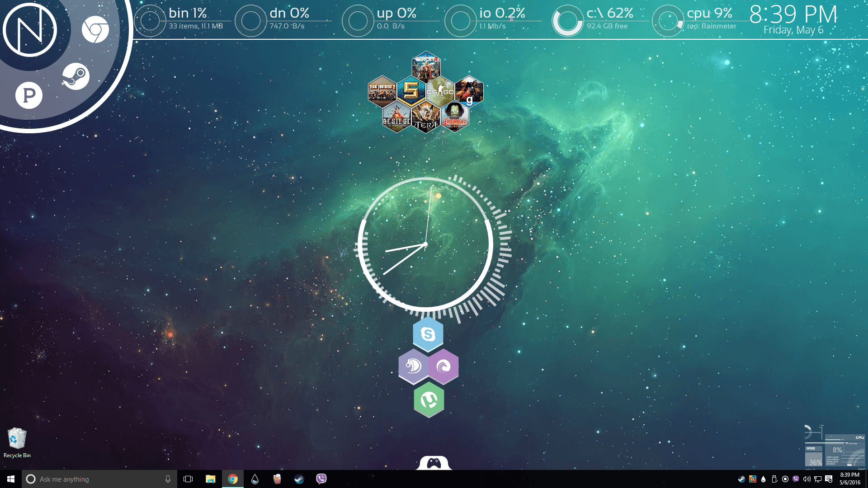868x488 pixels.
Task: Open Viber from the taskbar
Action: [x=321, y=479]
